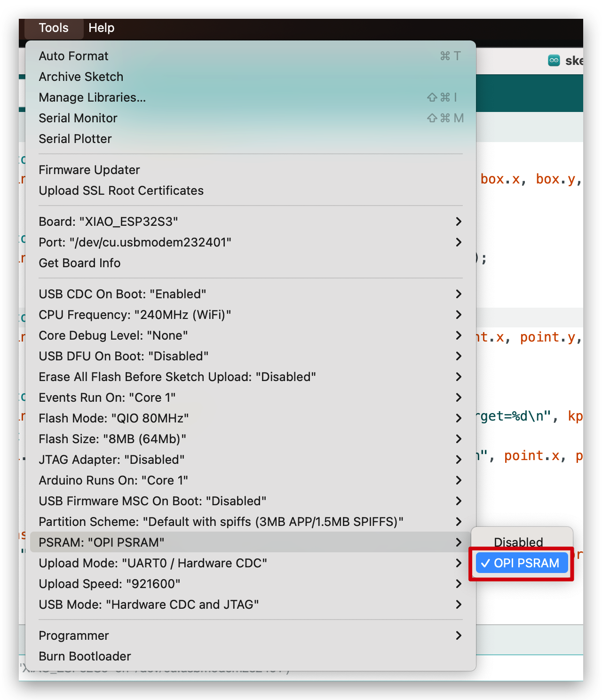Viewport: 602px width, 700px height.
Task: Open Firmware Updater
Action: 251,170
